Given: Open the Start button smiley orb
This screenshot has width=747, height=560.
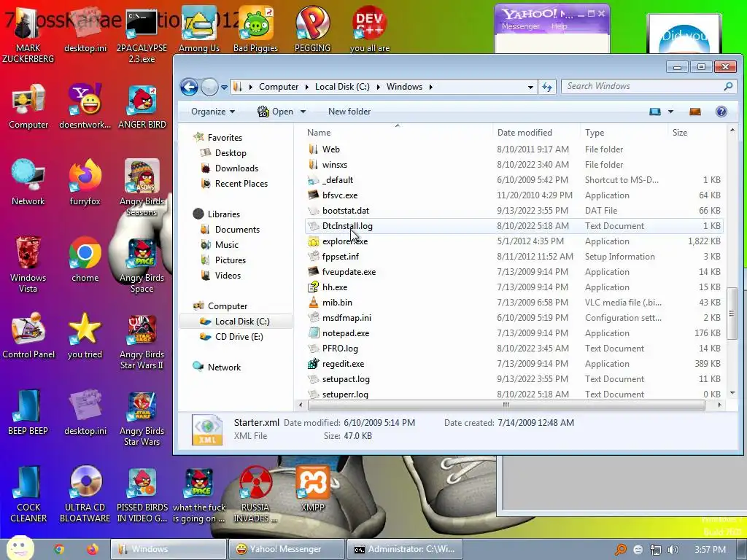Looking at the screenshot, I should [19, 548].
